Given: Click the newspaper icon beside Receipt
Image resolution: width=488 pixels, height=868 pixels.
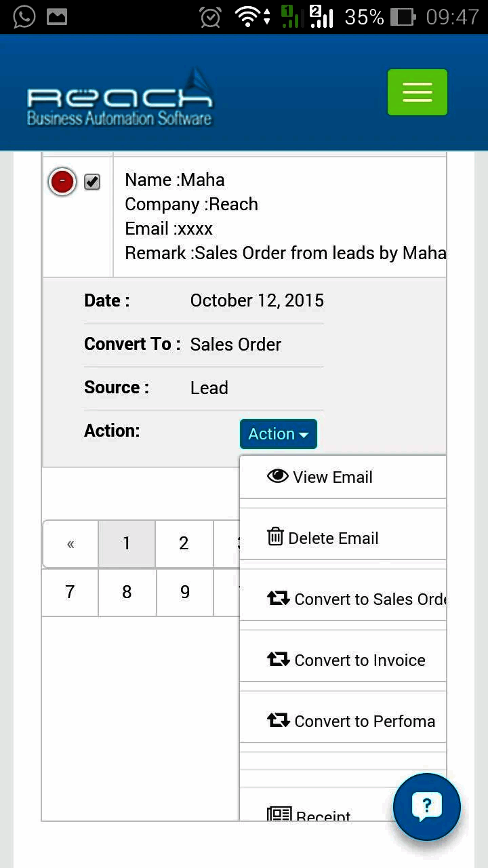Looking at the screenshot, I should [279, 814].
